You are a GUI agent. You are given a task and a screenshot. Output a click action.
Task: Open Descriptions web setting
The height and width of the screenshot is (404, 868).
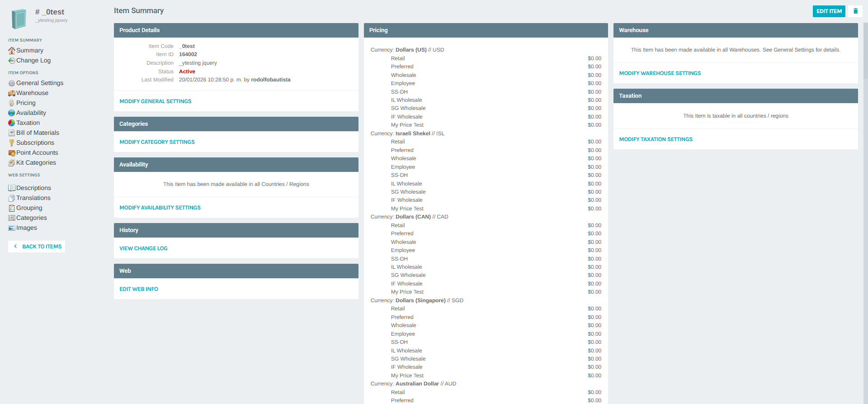point(33,188)
